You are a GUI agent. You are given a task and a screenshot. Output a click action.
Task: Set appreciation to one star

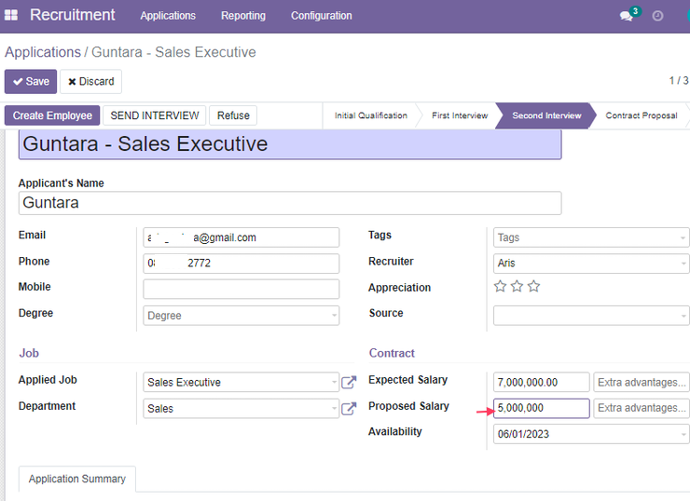click(x=500, y=287)
